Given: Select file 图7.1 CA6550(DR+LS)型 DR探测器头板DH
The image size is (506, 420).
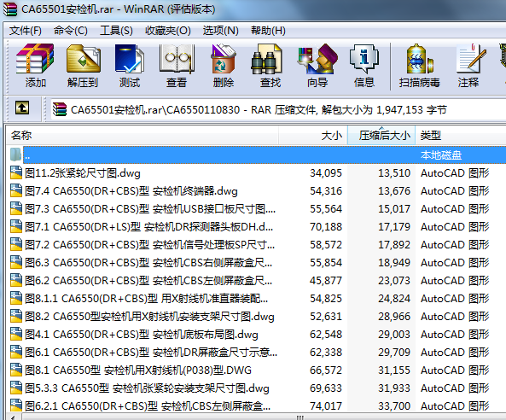Looking at the screenshot, I should pos(148,227).
